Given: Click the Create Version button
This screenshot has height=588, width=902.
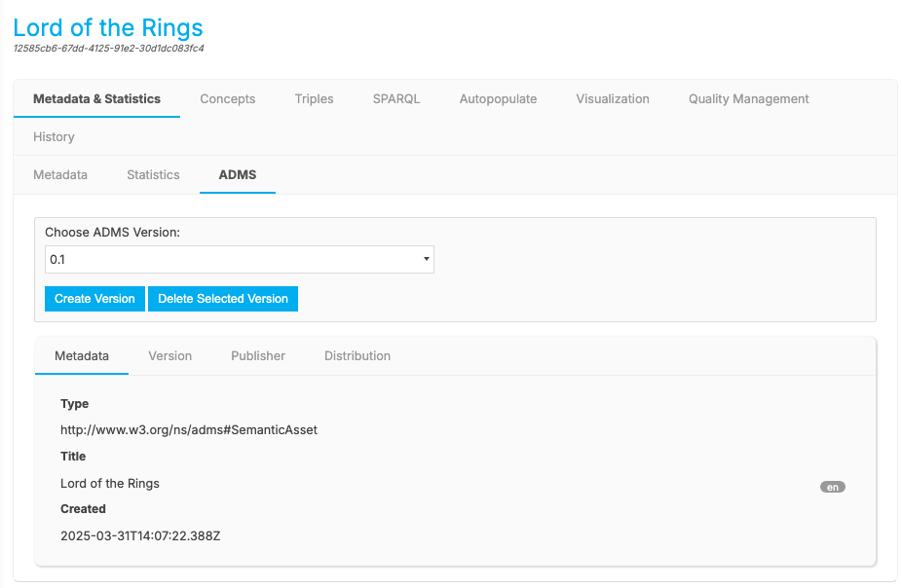Looking at the screenshot, I should click(x=94, y=299).
